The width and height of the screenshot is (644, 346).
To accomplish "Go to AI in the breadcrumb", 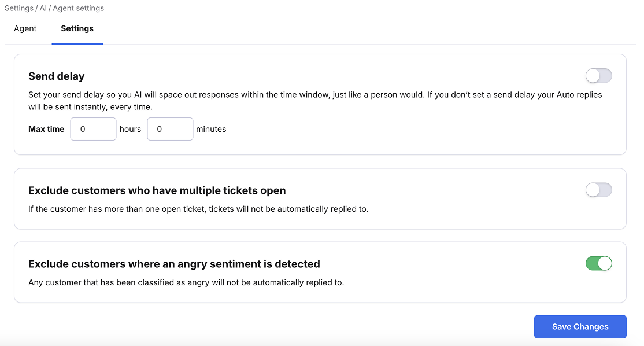I will click(x=43, y=9).
